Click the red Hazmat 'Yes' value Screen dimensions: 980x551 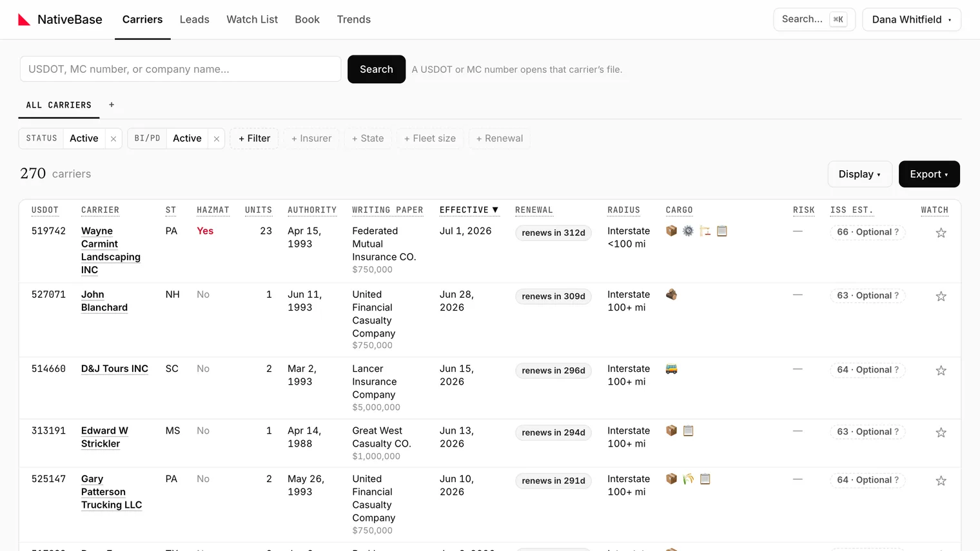pos(205,231)
